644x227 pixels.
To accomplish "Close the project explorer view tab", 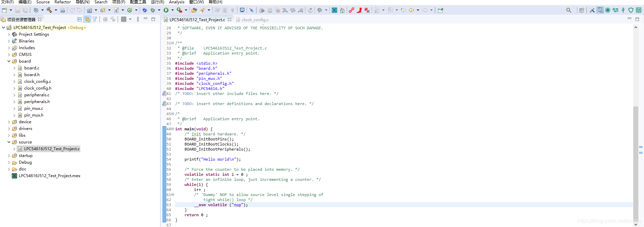I will [40, 20].
